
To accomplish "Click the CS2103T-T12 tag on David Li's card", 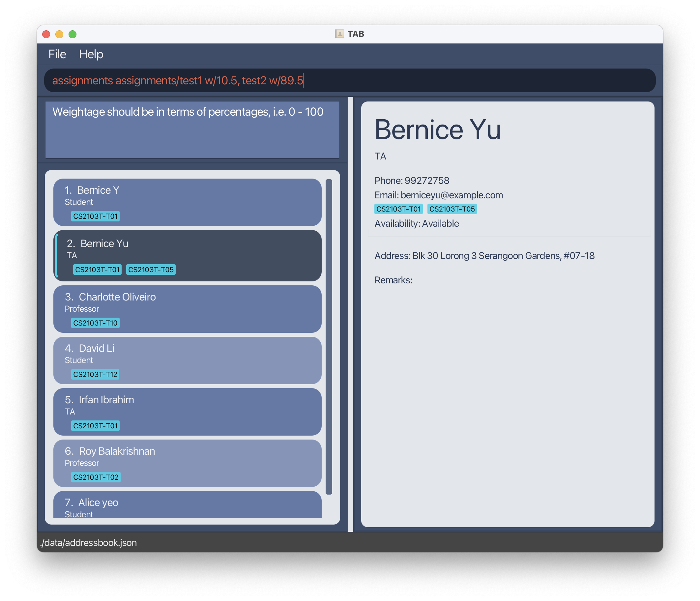I will pos(95,374).
